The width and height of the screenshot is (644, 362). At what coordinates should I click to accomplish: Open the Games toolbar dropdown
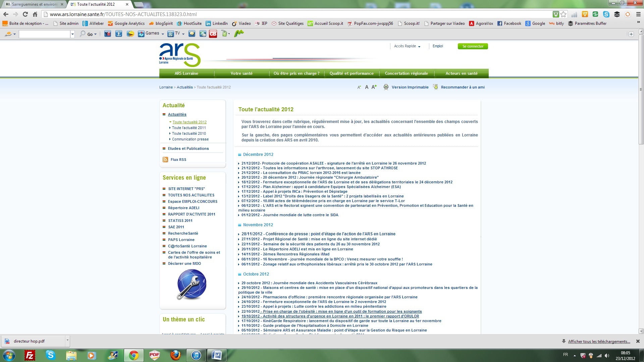click(x=163, y=34)
